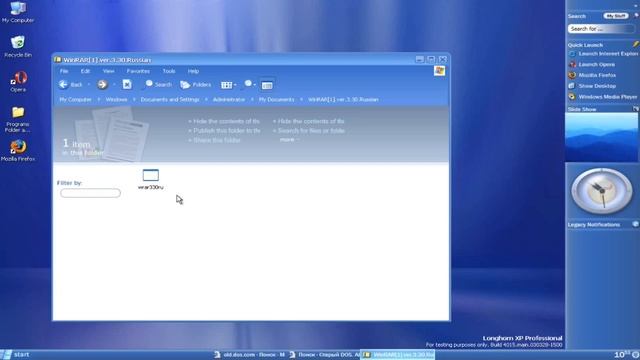This screenshot has width=640, height=360.
Task: Click sidebar Search tile pin icon
Action: (636, 16)
